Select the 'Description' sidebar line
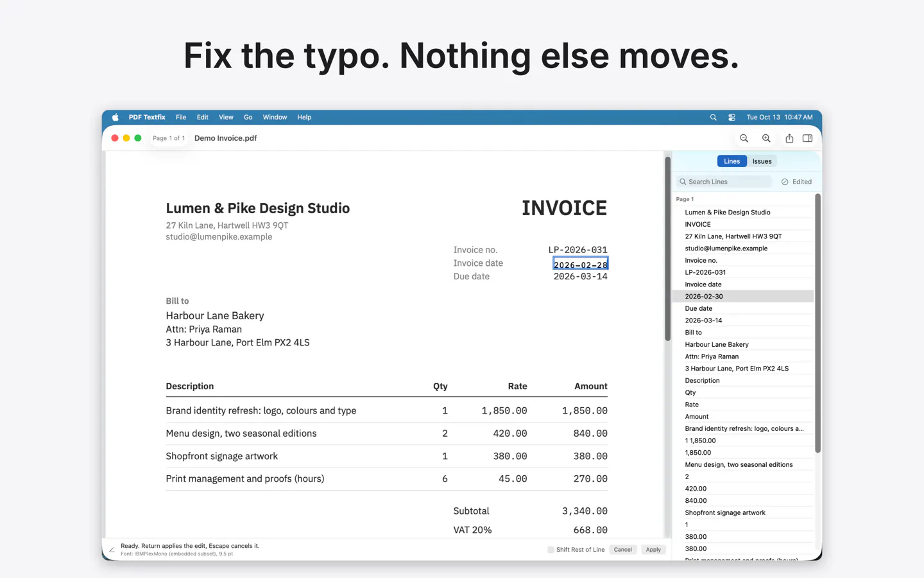Image resolution: width=924 pixels, height=578 pixels. (x=743, y=380)
